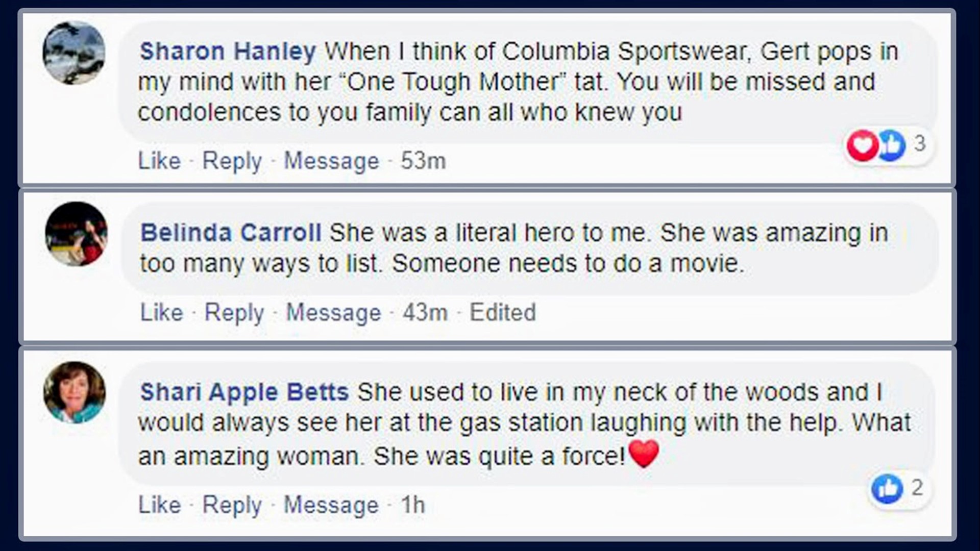
Task: Open Shari Apple Betts's profile name link
Action: click(244, 392)
